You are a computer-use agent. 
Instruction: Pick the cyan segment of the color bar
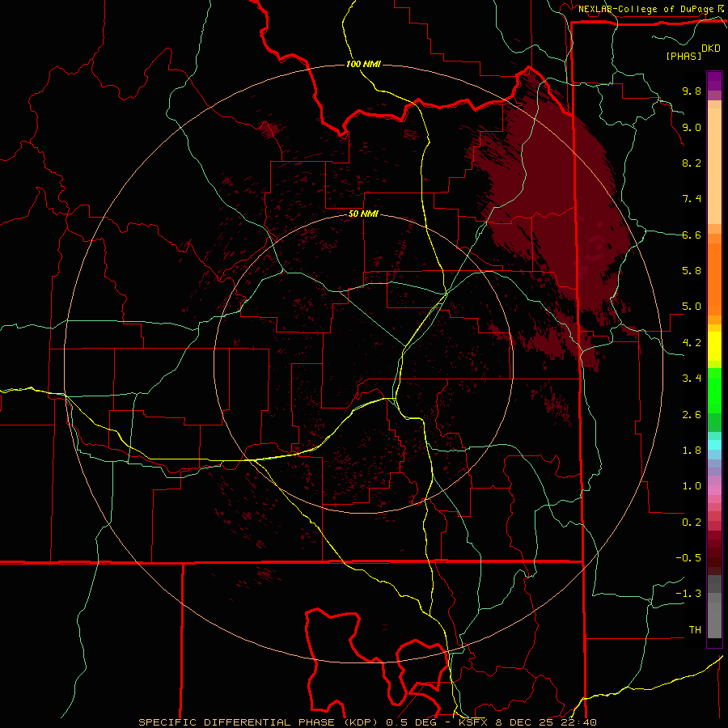[714, 445]
